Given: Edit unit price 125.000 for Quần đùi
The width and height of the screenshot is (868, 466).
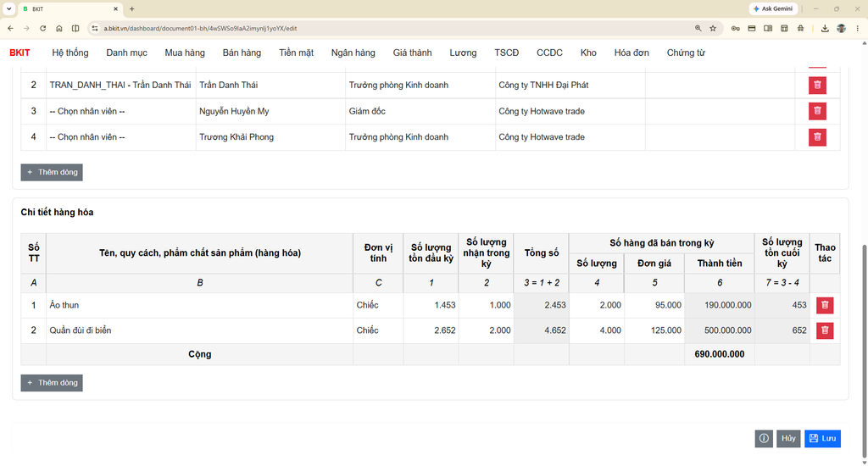Looking at the screenshot, I should pos(654,330).
